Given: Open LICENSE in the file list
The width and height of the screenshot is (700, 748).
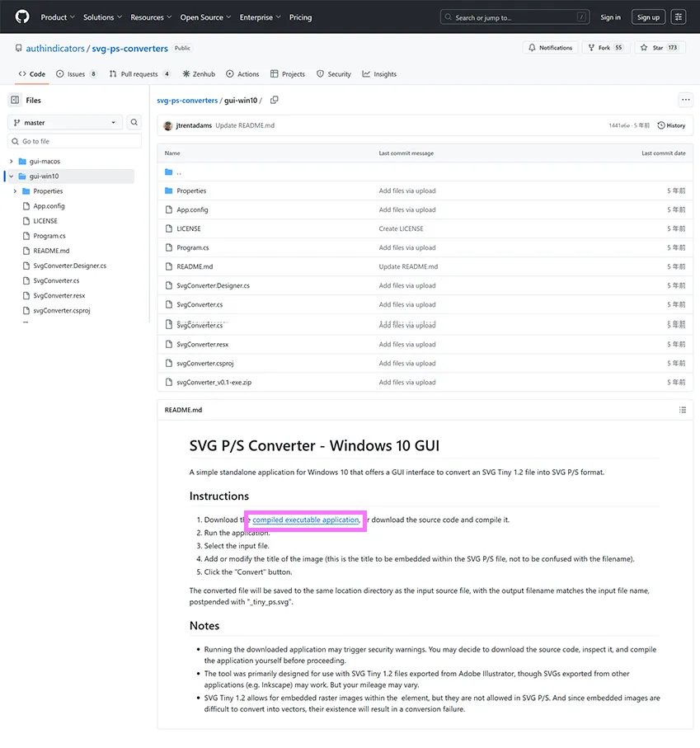Looking at the screenshot, I should (189, 228).
